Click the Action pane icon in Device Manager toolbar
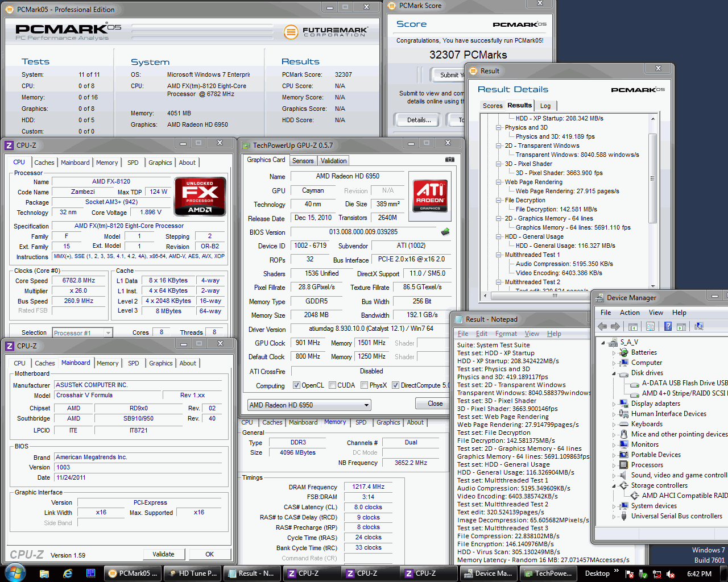The width and height of the screenshot is (728, 582). click(x=681, y=326)
